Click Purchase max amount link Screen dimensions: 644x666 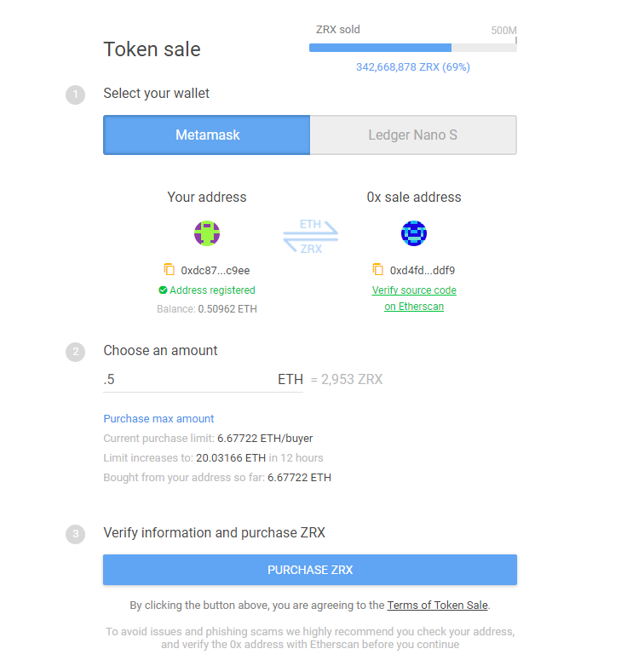coord(158,419)
